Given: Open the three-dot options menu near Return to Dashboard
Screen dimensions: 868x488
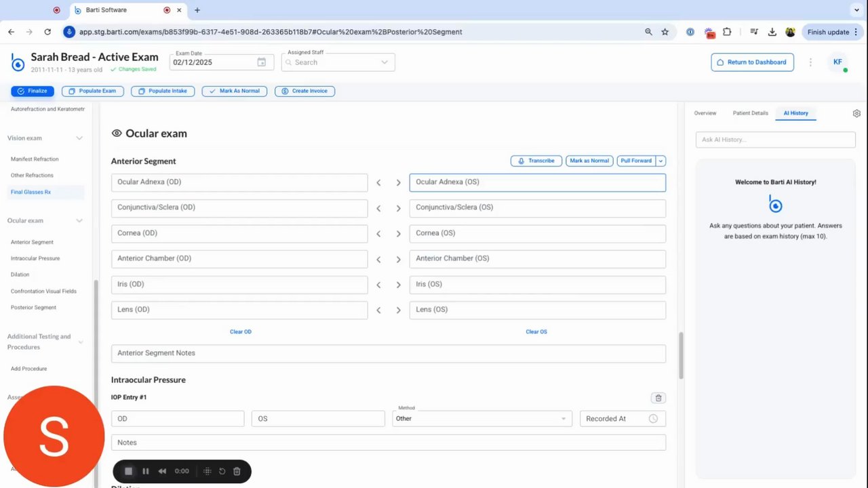Looking at the screenshot, I should pos(810,62).
